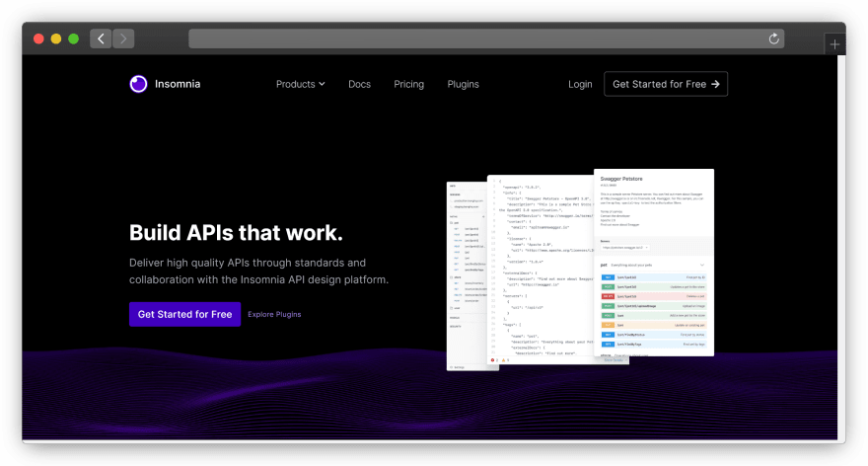
Task: Click the Insomnia purple logo icon
Action: [138, 84]
